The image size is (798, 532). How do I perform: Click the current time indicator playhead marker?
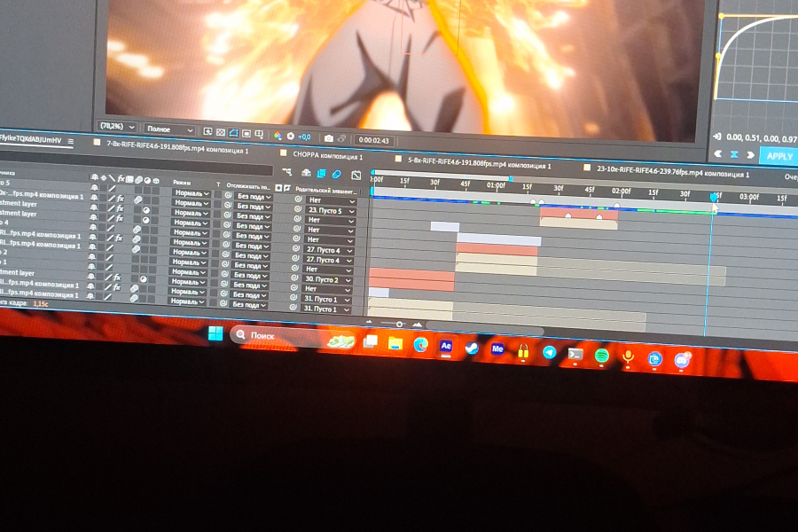tap(714, 197)
